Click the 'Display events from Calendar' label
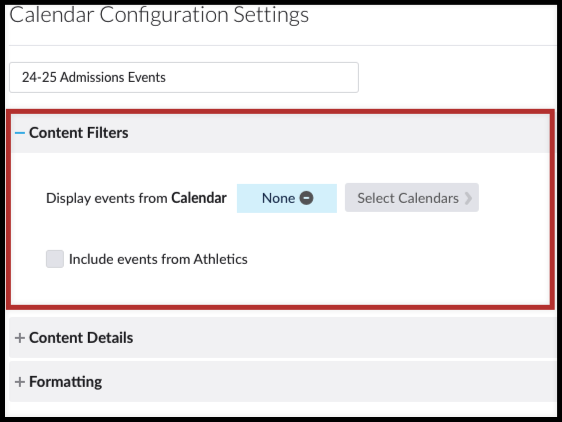Viewport: 562px width, 422px height. (x=136, y=198)
